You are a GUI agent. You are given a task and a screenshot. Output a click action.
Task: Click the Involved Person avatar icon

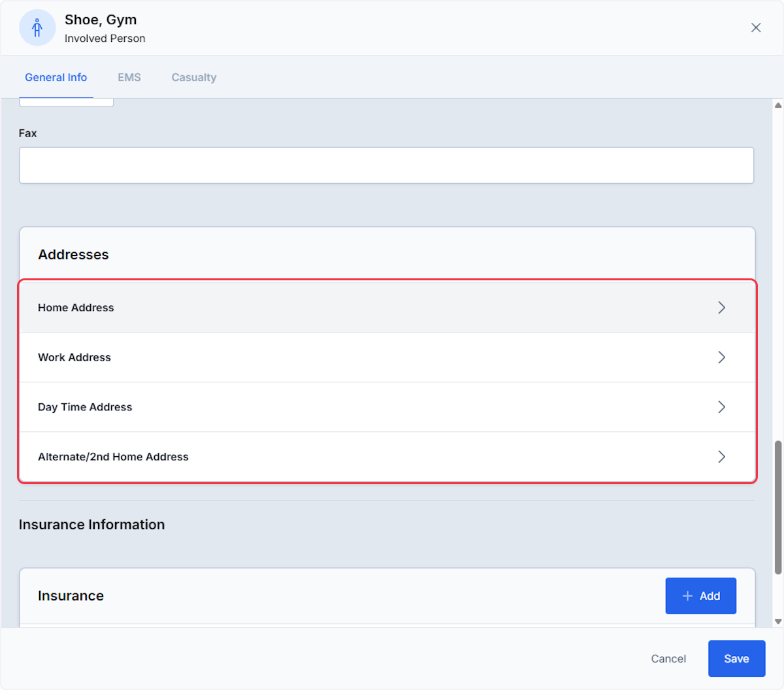click(x=37, y=28)
